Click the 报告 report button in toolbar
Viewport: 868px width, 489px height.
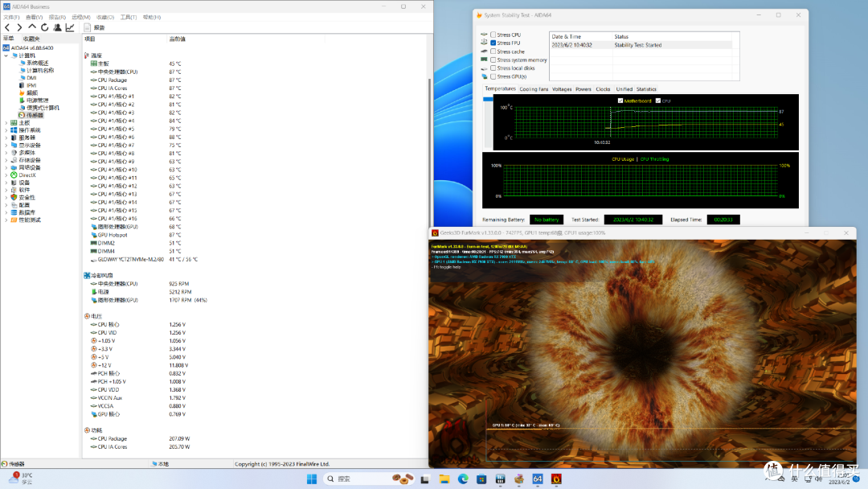(94, 27)
